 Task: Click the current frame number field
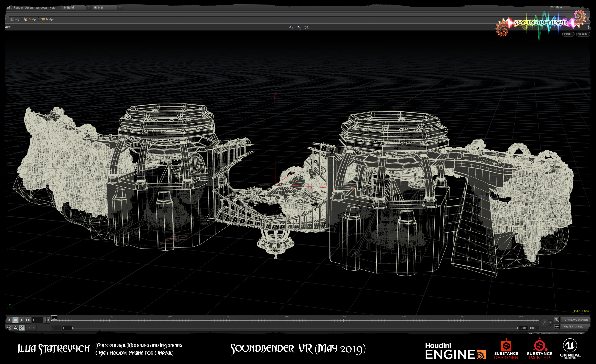37,320
